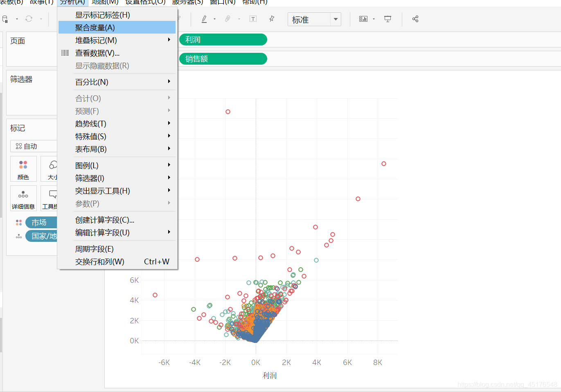The image size is (561, 392).
Task: Click the pause auto updates data source icon
Action: (5, 19)
